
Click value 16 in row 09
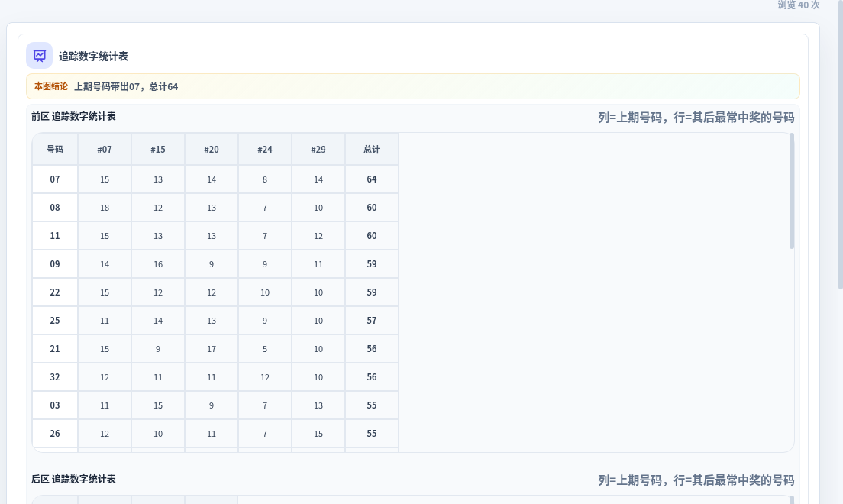click(158, 264)
